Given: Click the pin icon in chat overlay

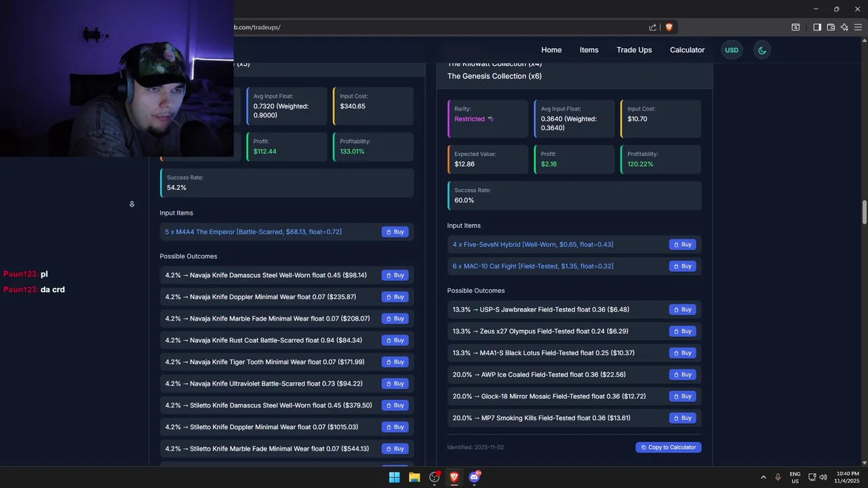Looking at the screenshot, I should click(x=132, y=204).
